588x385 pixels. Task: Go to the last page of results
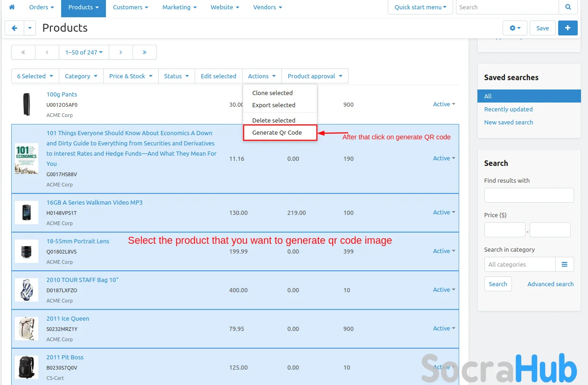(144, 52)
